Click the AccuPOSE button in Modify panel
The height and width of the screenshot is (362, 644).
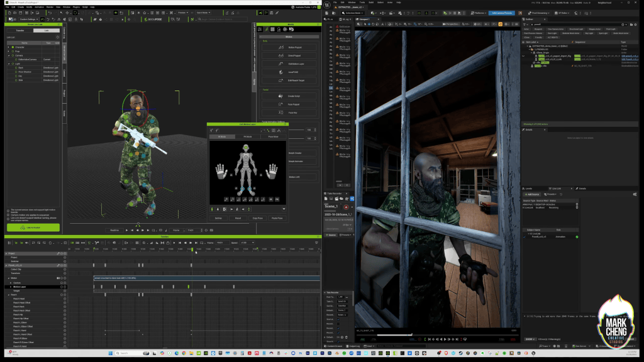pyautogui.click(x=289, y=72)
